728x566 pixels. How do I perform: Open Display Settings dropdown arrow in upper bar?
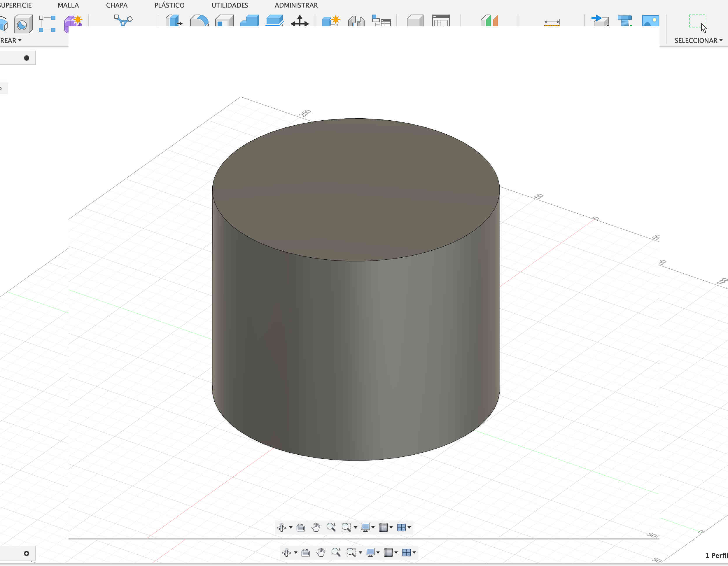pos(373,527)
